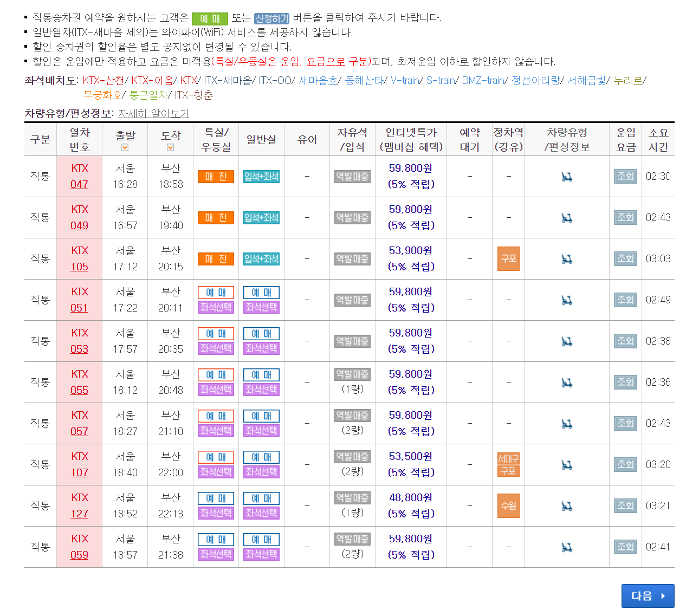Click the train composition icon for KTX 059
Screen dimensions: 699x616
tap(567, 547)
